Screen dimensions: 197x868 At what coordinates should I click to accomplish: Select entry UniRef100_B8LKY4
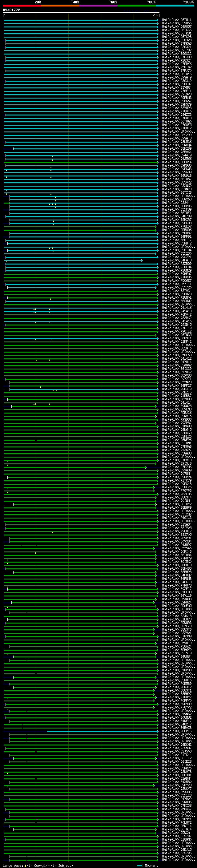[176, 162]
